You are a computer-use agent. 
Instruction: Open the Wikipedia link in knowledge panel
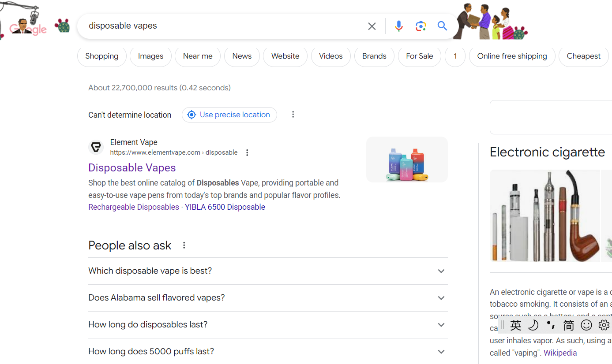click(x=560, y=353)
